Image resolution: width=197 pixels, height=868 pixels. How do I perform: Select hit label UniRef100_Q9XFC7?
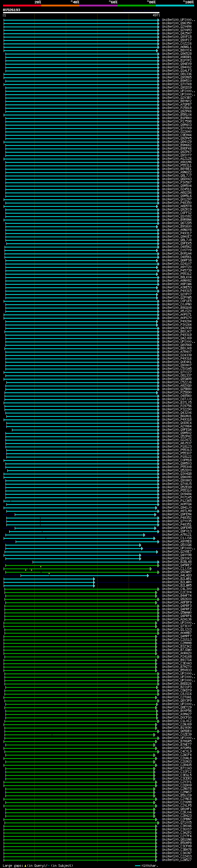176,40
